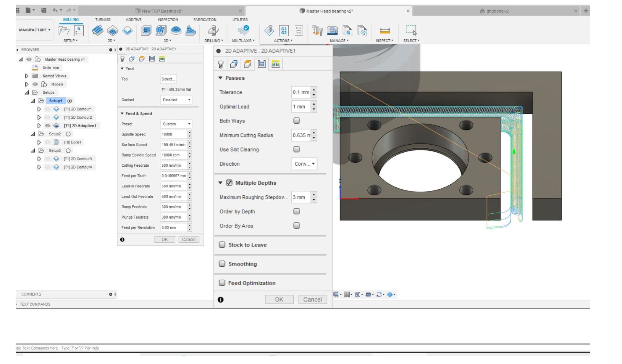Select [T1] 2D Contour3 in browser tree
This screenshot has height=364, width=622.
78,159
